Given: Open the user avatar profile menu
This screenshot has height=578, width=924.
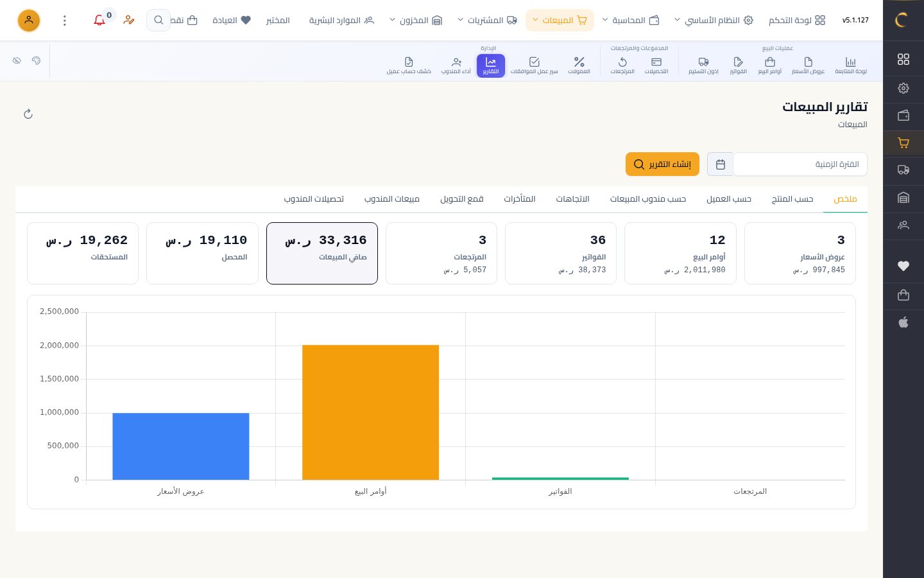Looking at the screenshot, I should [x=29, y=21].
